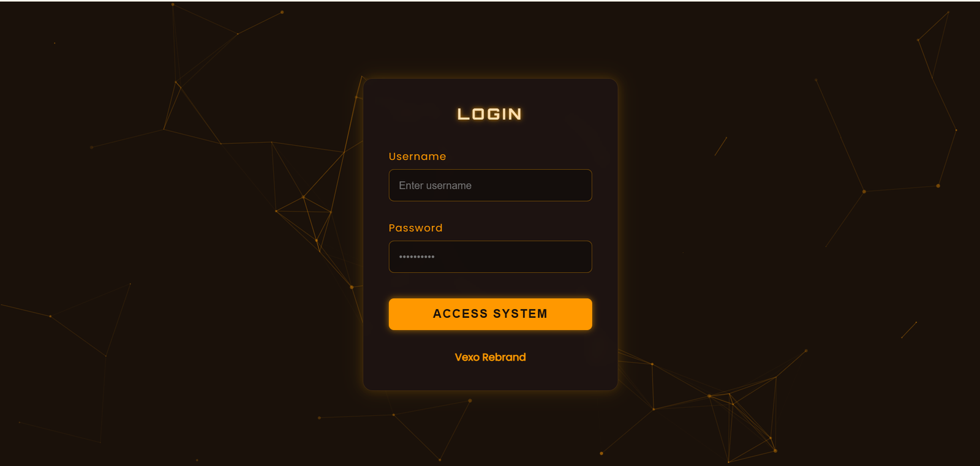The height and width of the screenshot is (466, 980).
Task: Click the ACCESS SYSTEM button
Action: point(490,314)
